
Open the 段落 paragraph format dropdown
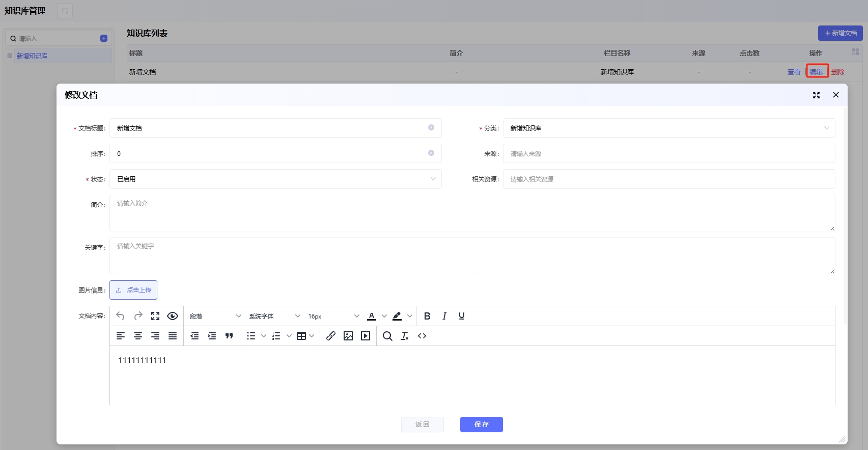click(215, 316)
